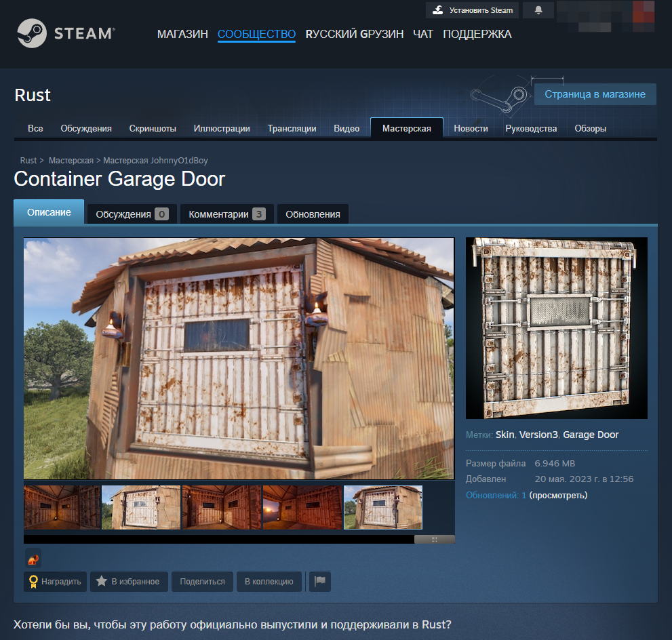Select the fourth thumbnail with sunset
The width and height of the screenshot is (672, 640).
[302, 507]
